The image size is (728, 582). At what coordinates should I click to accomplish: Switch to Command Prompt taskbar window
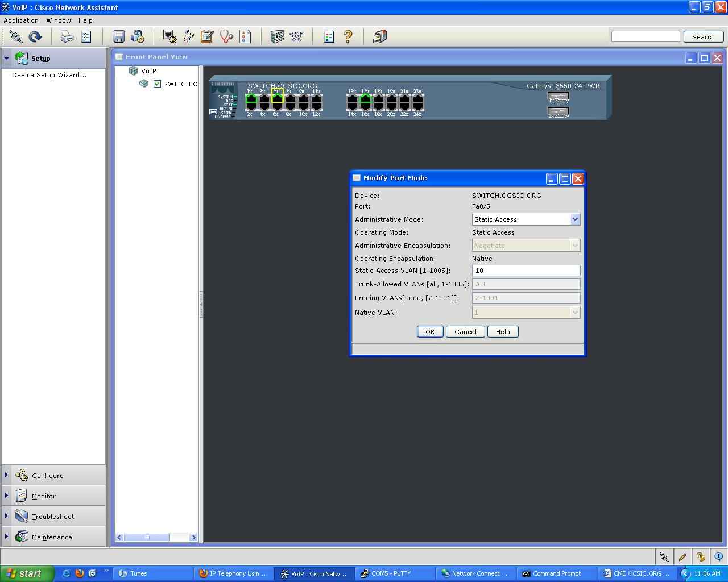(x=557, y=573)
